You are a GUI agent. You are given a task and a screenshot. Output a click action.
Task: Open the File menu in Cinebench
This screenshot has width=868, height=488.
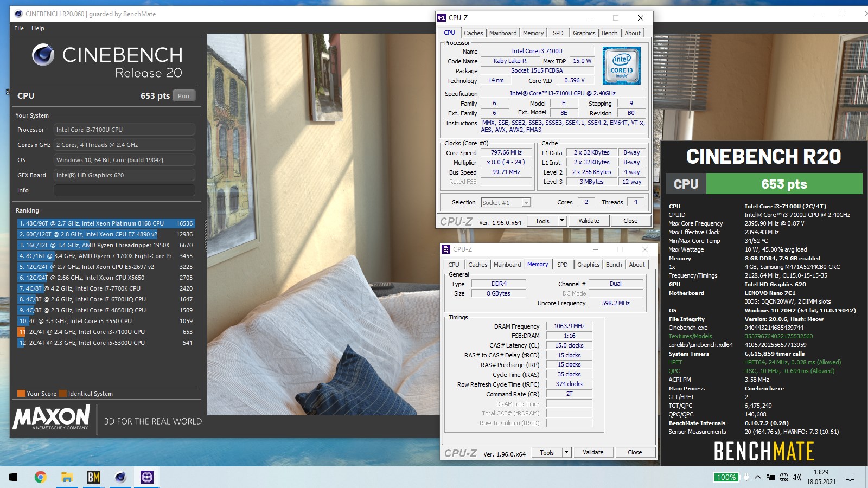click(x=19, y=28)
